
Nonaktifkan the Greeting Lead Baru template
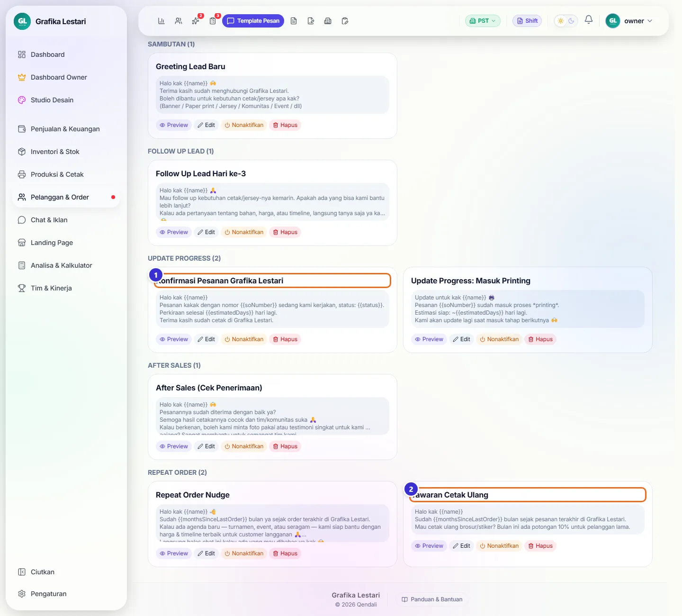click(244, 125)
